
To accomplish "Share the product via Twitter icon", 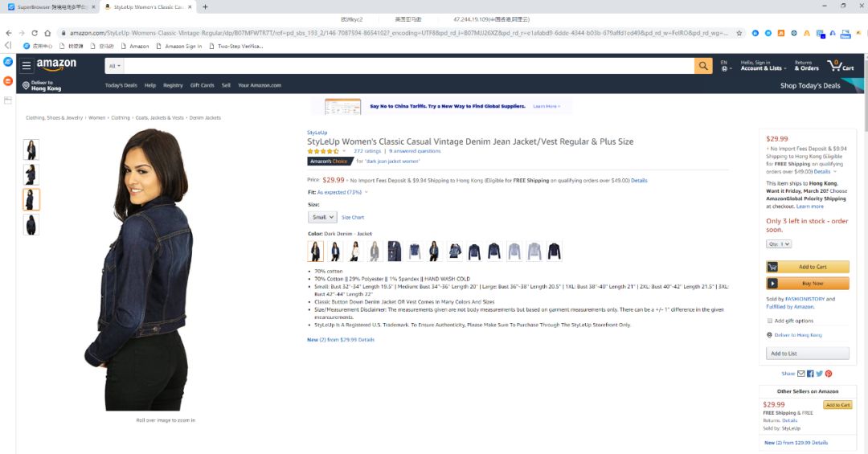I will (x=819, y=374).
